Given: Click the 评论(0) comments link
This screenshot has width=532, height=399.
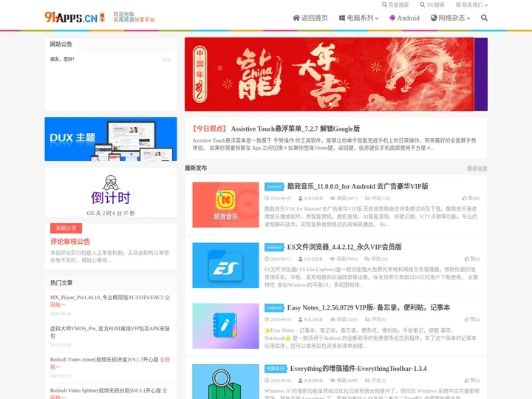Looking at the screenshot, I should click(375, 319).
